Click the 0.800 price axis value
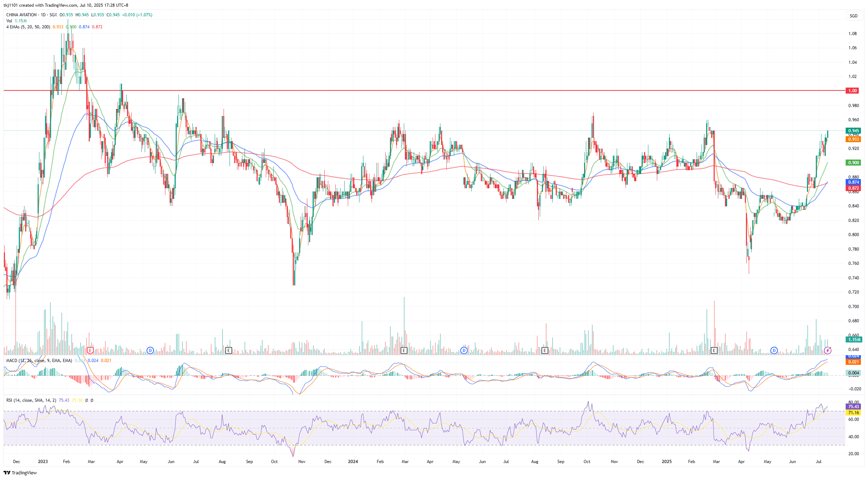Viewport: 868px width, 479px height. tap(853, 235)
